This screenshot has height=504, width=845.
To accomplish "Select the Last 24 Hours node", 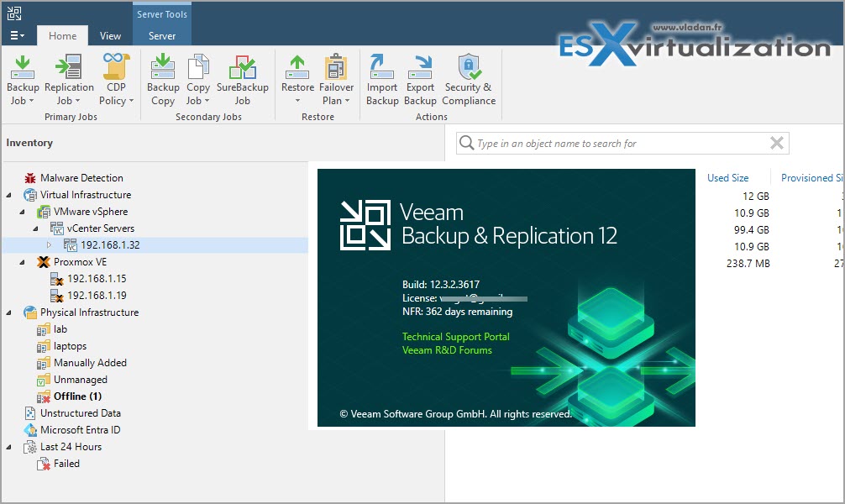I will pos(71,446).
